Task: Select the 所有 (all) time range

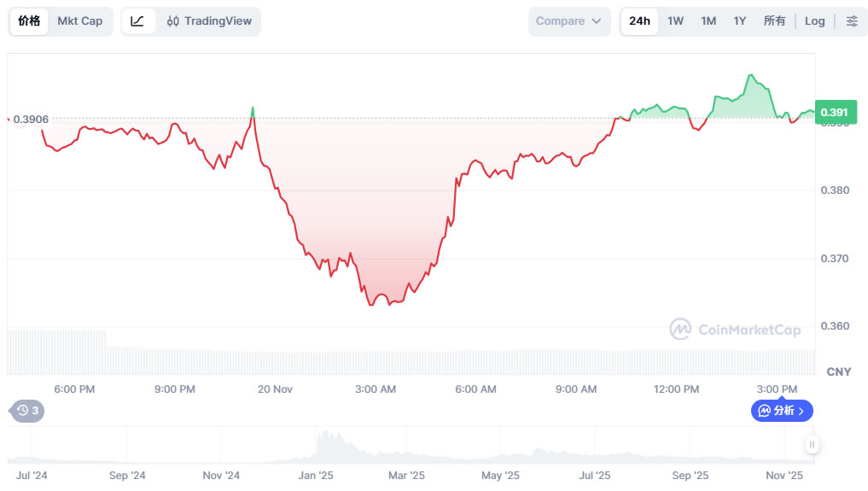Action: [x=775, y=21]
